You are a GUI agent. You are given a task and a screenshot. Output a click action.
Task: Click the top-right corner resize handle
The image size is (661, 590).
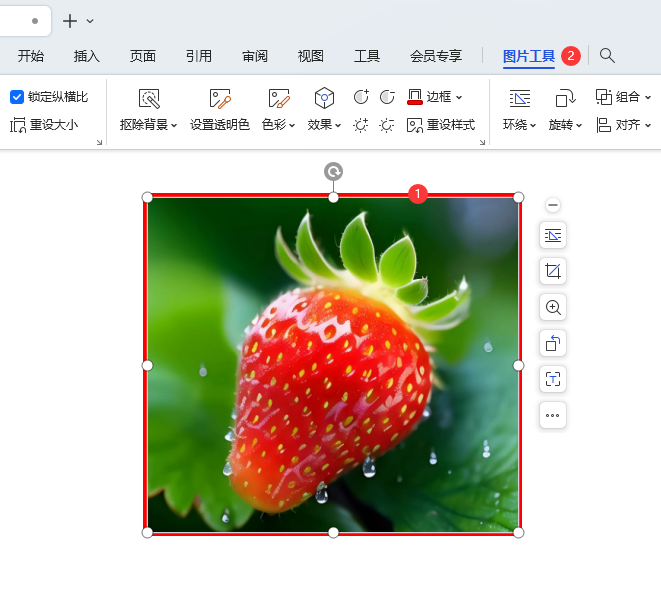(519, 197)
